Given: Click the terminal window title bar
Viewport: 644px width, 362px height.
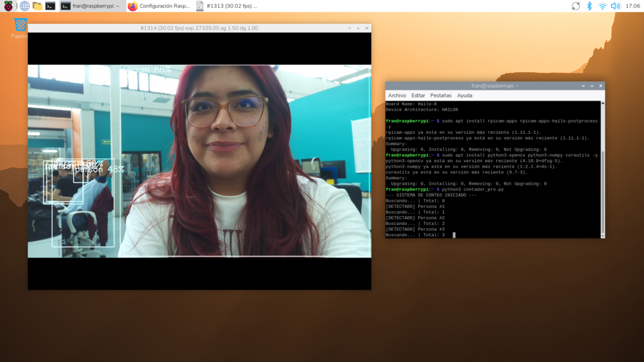Looking at the screenshot, I should pyautogui.click(x=495, y=85).
